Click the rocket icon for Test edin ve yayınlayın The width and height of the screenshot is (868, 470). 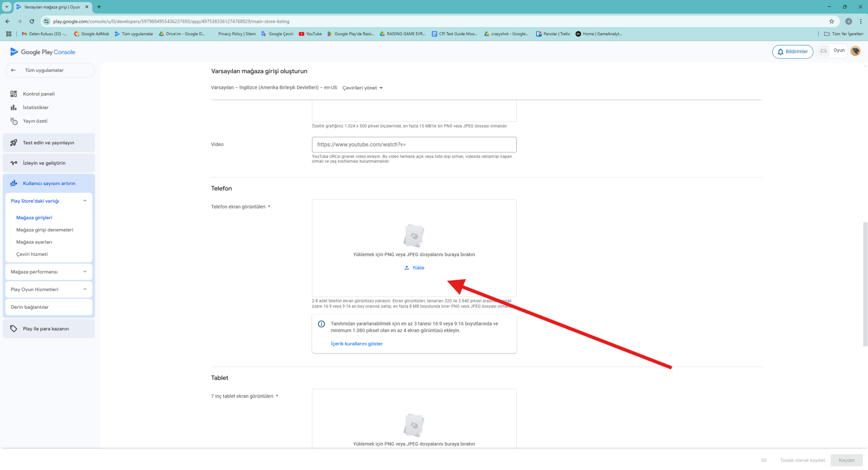14,143
